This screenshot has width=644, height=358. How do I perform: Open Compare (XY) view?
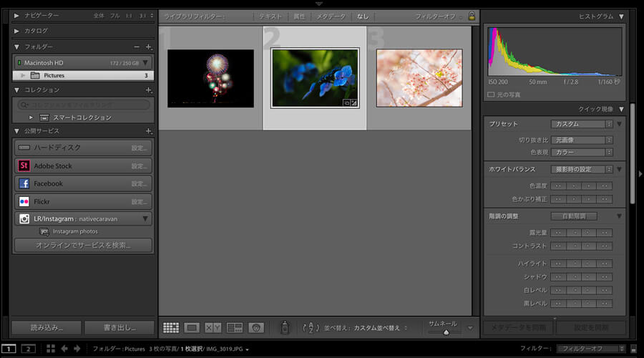tap(213, 327)
